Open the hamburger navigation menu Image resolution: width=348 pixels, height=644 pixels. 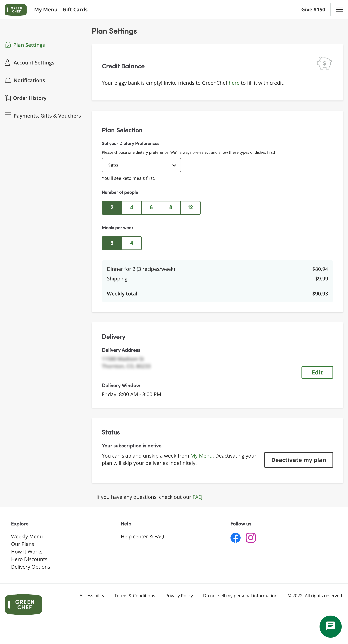(x=339, y=9)
